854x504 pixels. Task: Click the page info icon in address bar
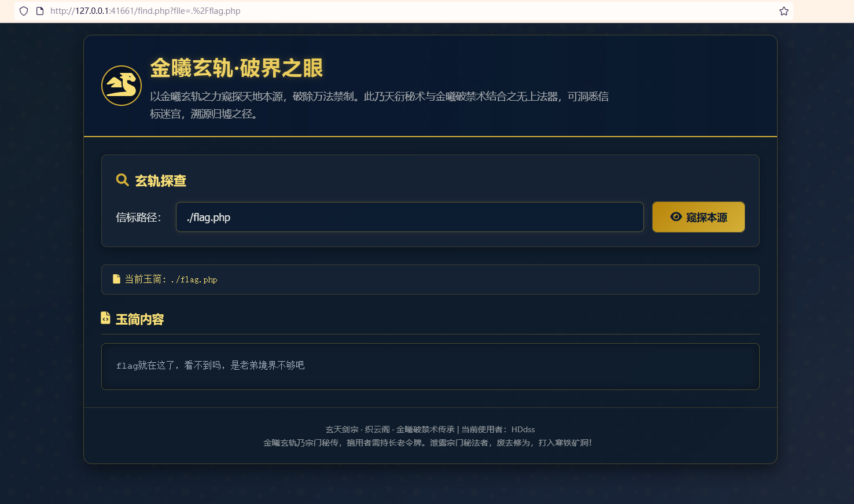tap(40, 11)
